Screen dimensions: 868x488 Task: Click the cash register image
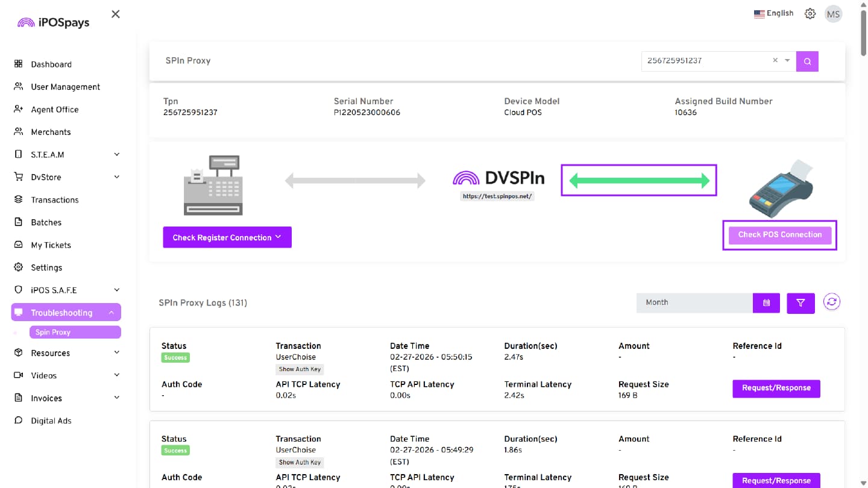tap(213, 186)
